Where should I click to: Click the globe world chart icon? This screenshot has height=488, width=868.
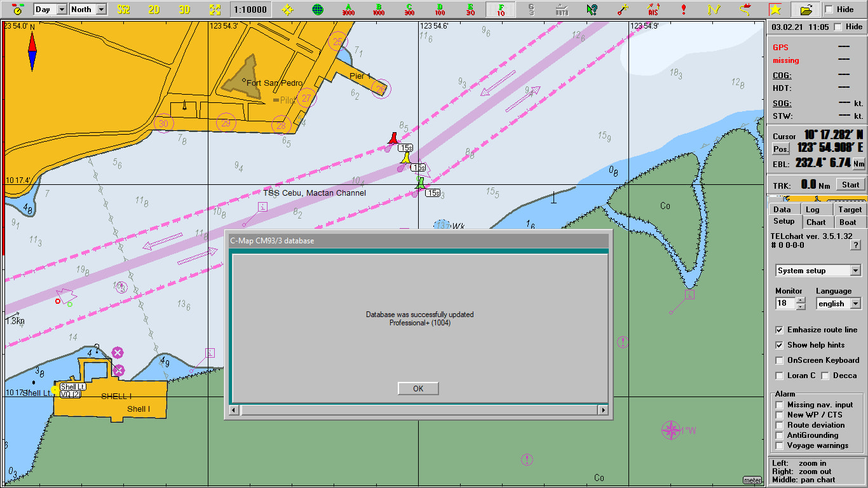[318, 10]
